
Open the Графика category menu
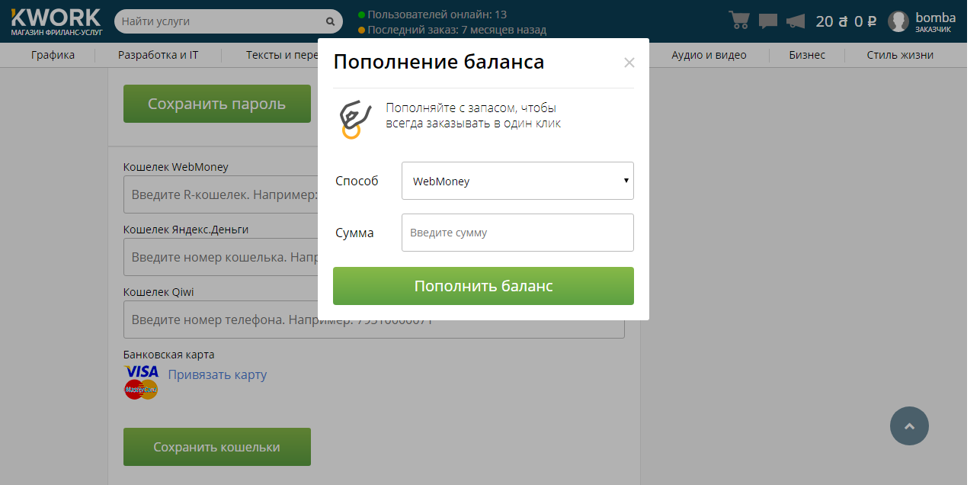tap(53, 55)
